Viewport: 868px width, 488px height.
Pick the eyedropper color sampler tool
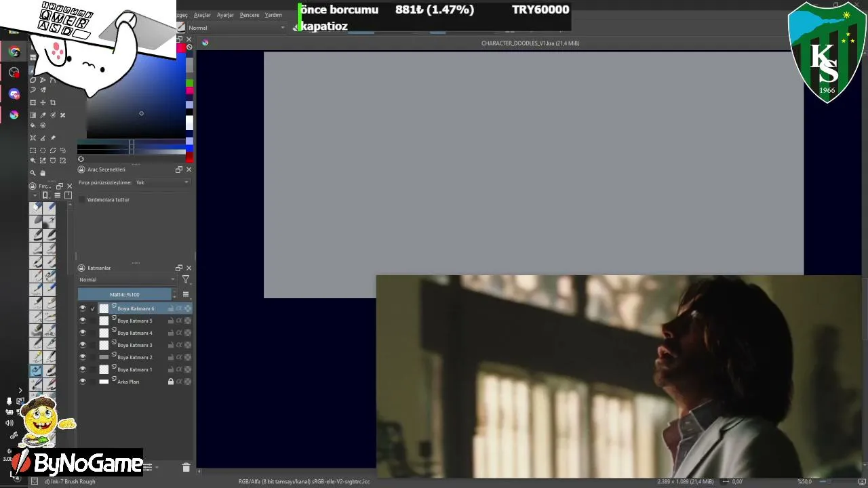pos(43,115)
